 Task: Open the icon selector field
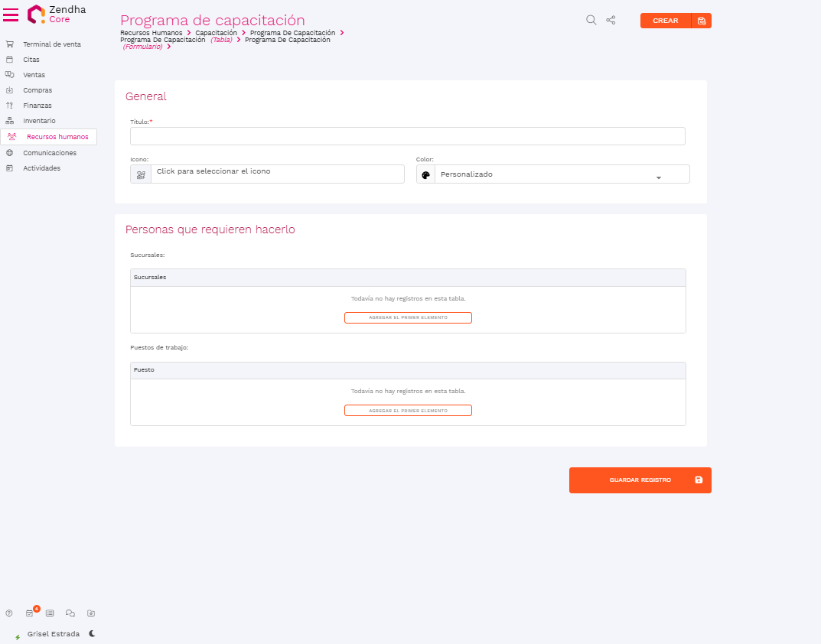277,174
